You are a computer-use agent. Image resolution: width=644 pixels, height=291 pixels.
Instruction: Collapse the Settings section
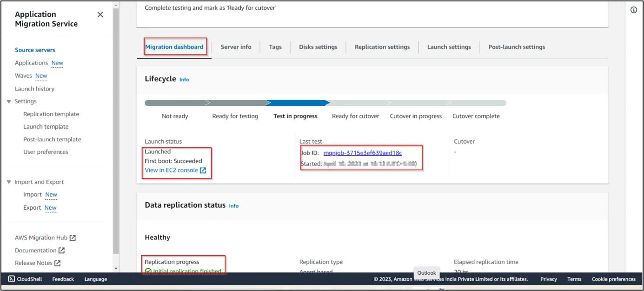9,101
